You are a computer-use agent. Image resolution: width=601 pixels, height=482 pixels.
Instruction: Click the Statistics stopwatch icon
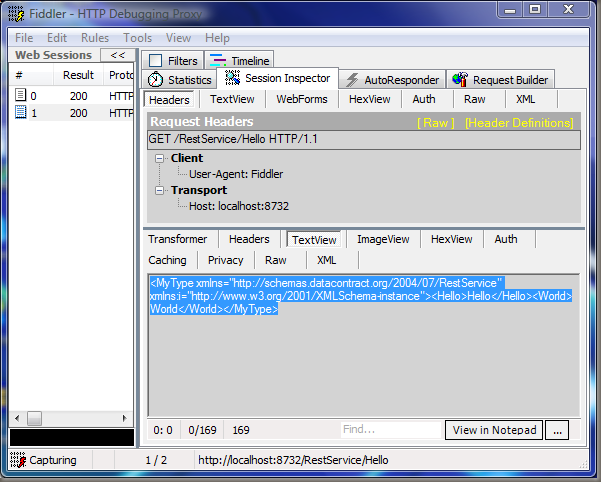tap(155, 79)
